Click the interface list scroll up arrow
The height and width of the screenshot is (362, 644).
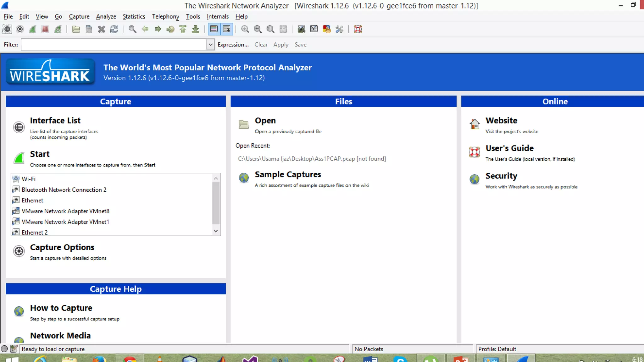[x=216, y=178]
